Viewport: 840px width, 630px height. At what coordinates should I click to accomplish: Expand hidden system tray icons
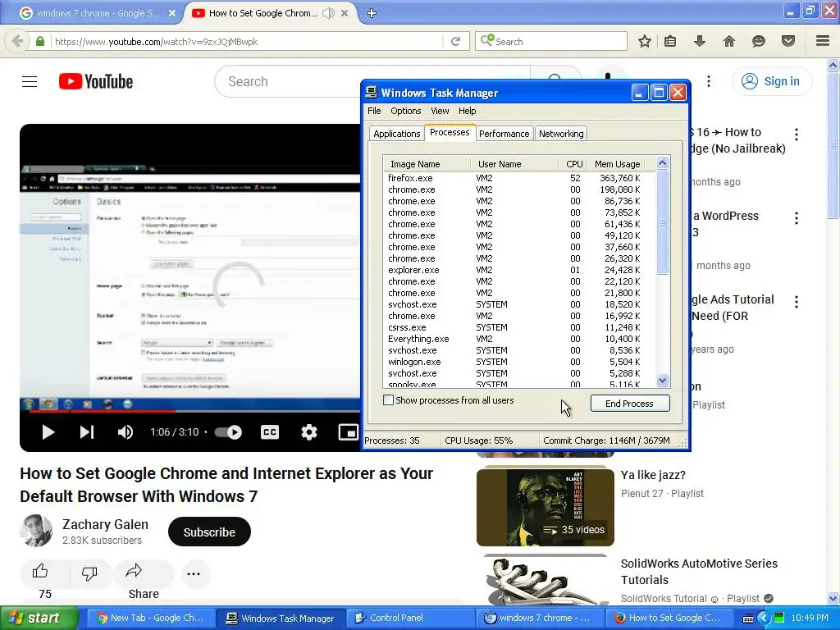point(764,619)
